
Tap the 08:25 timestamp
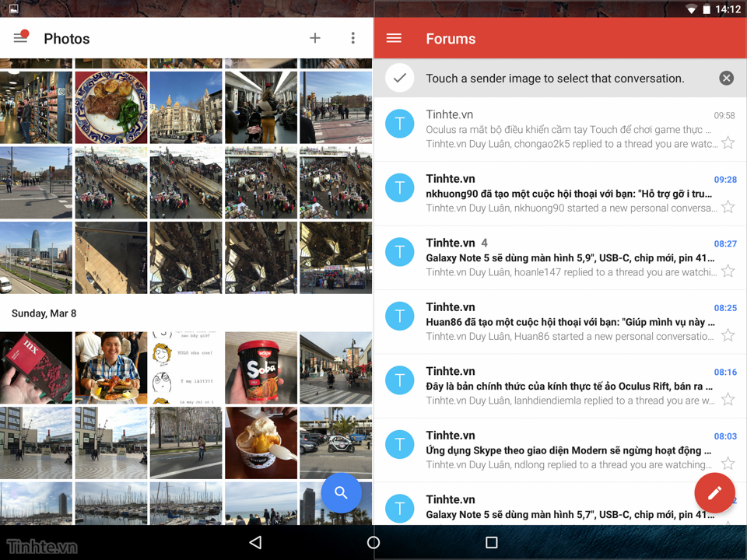coord(725,308)
